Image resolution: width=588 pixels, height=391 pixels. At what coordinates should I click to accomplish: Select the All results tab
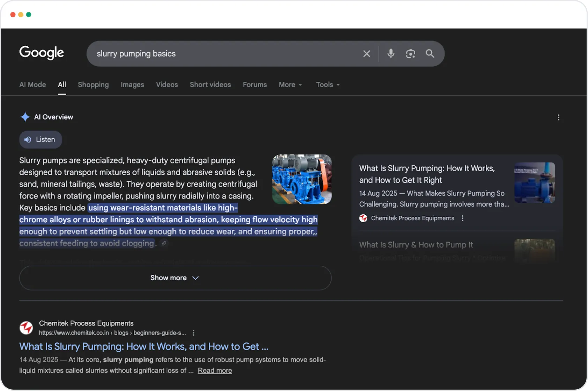point(62,85)
